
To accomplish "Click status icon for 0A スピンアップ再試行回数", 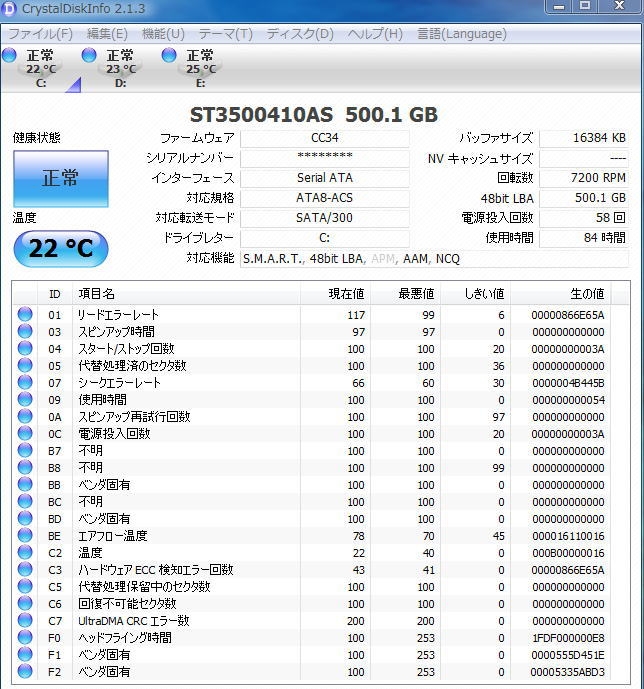I will click(25, 416).
